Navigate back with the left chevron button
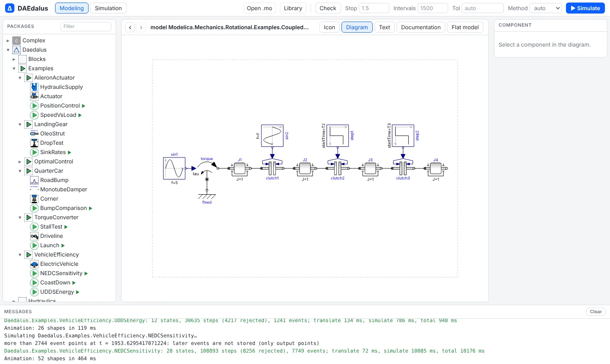The image size is (610, 364). [130, 27]
